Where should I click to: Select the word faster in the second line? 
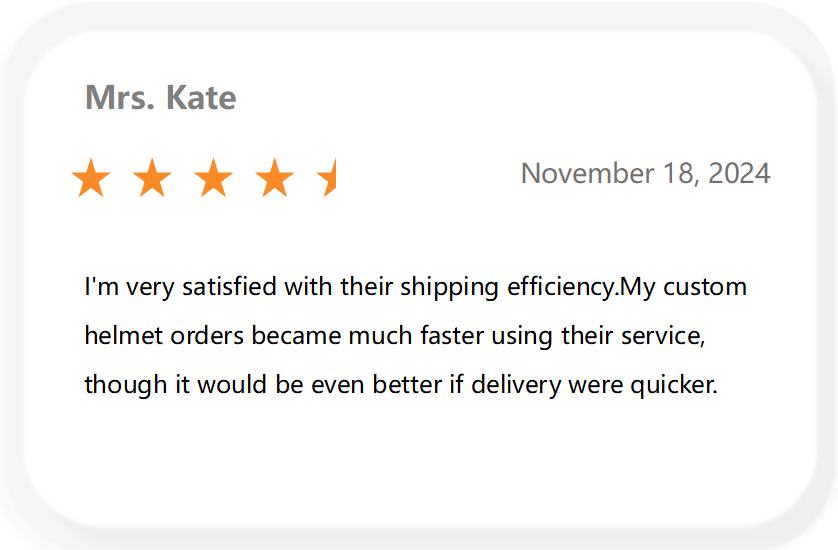[452, 336]
